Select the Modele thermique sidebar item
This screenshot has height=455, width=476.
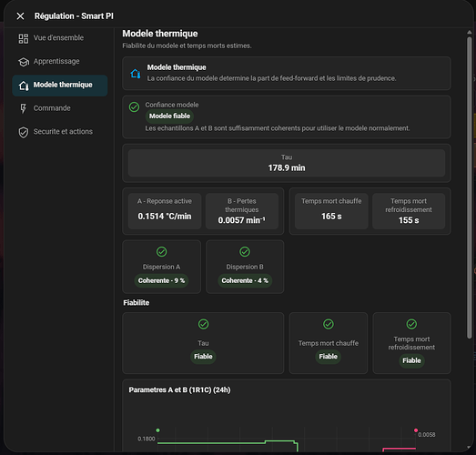click(60, 86)
